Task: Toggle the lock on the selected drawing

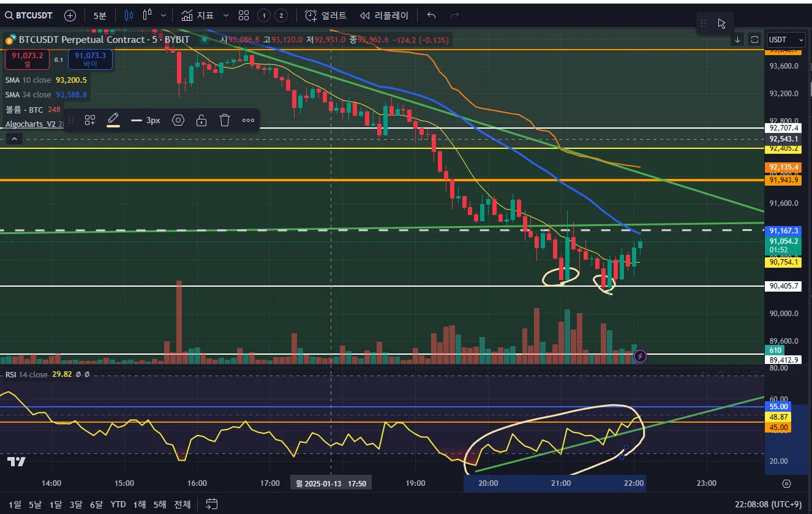Action: coord(201,120)
